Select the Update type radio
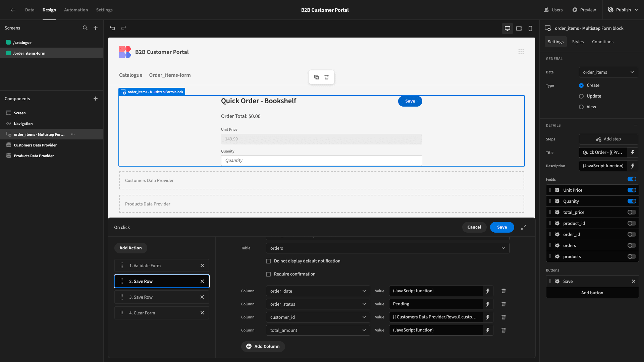The width and height of the screenshot is (644, 362). point(581,96)
